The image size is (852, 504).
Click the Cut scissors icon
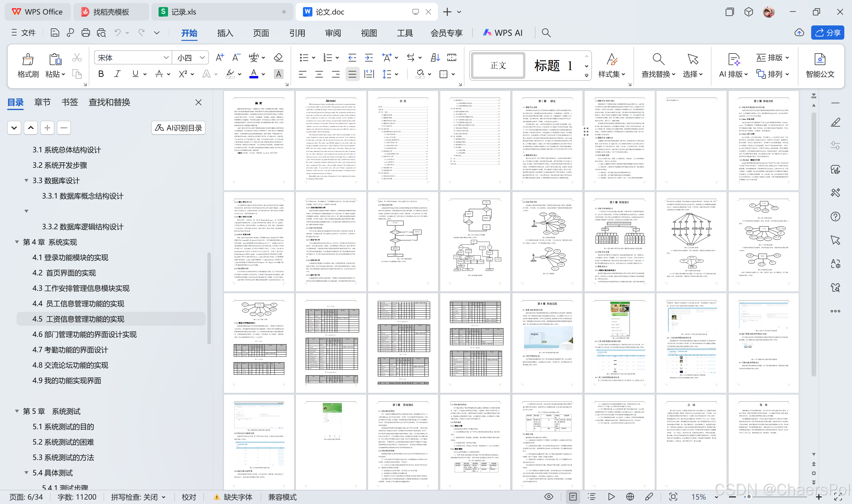click(77, 58)
